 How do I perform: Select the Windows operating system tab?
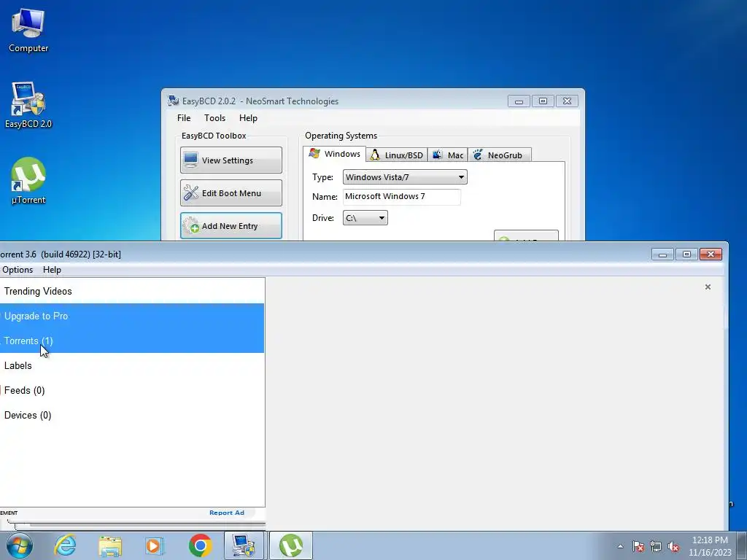coord(334,155)
